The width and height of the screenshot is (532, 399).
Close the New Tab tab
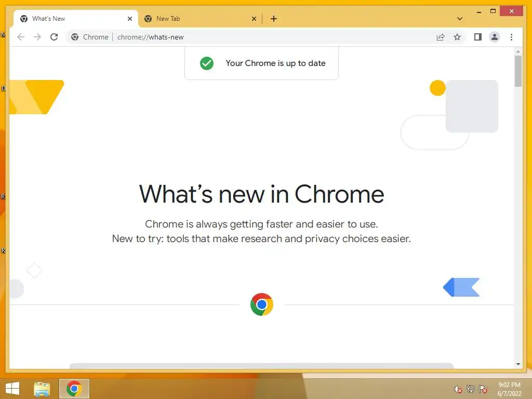pyautogui.click(x=254, y=19)
